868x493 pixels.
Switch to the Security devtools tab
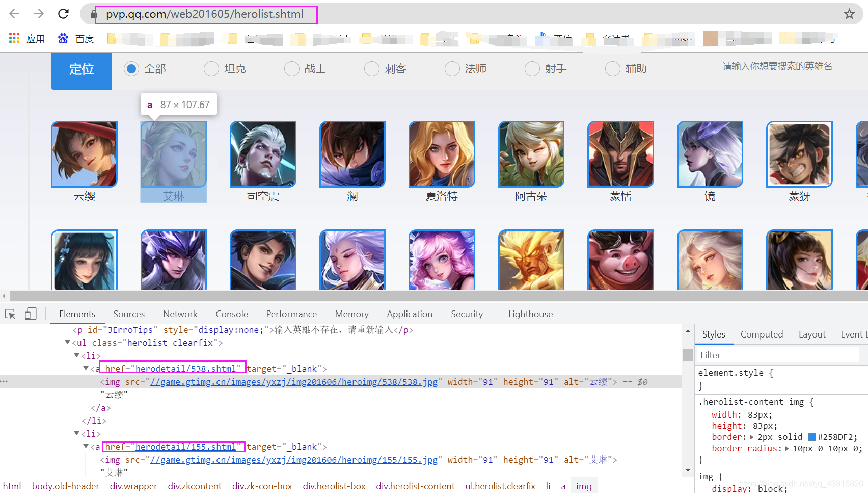[x=467, y=314]
